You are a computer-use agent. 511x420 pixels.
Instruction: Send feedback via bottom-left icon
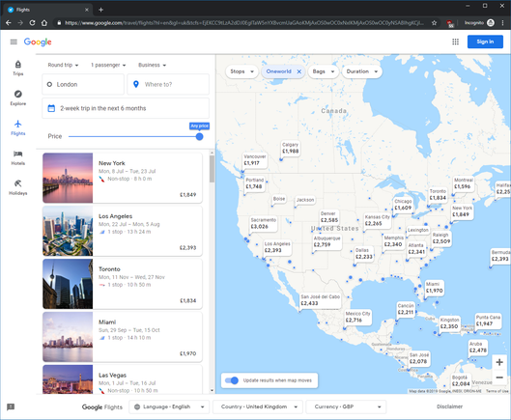(11, 406)
